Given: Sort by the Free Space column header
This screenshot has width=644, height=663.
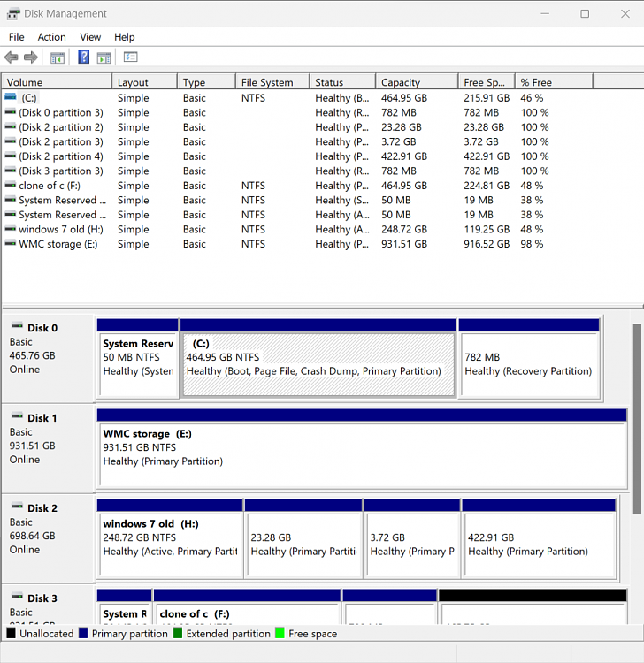Looking at the screenshot, I should (x=487, y=82).
